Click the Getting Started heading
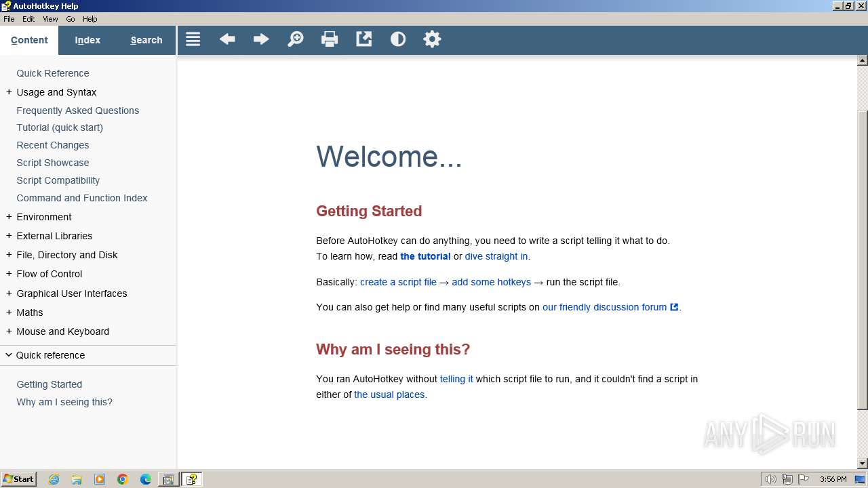 (369, 211)
